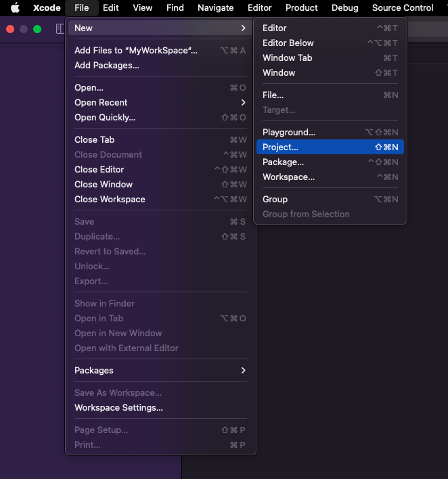The height and width of the screenshot is (479, 448).
Task: Open the Source Control menu
Action: coord(403,7)
